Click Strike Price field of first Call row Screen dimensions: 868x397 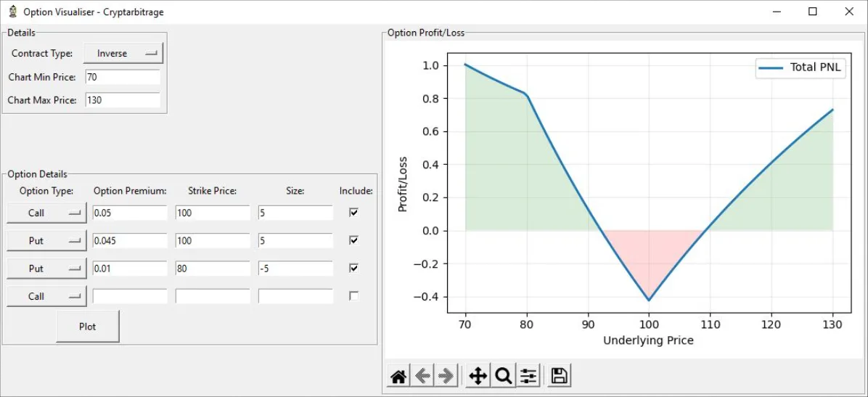tap(213, 213)
